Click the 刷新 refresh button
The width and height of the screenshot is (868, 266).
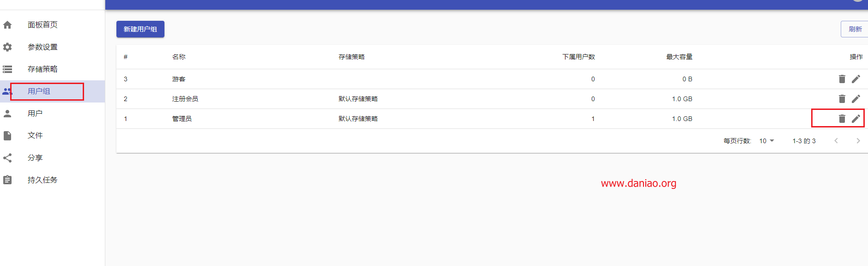[855, 29]
